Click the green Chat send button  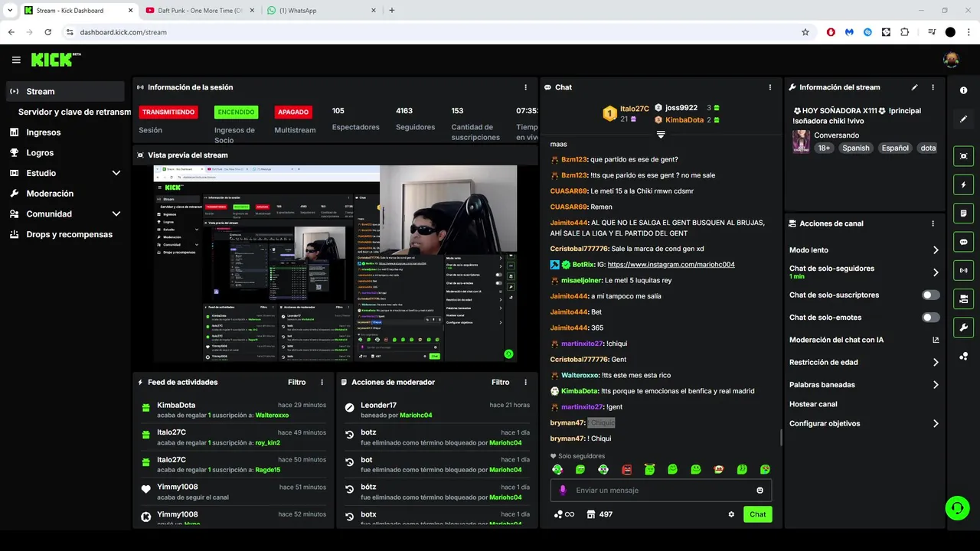coord(757,514)
